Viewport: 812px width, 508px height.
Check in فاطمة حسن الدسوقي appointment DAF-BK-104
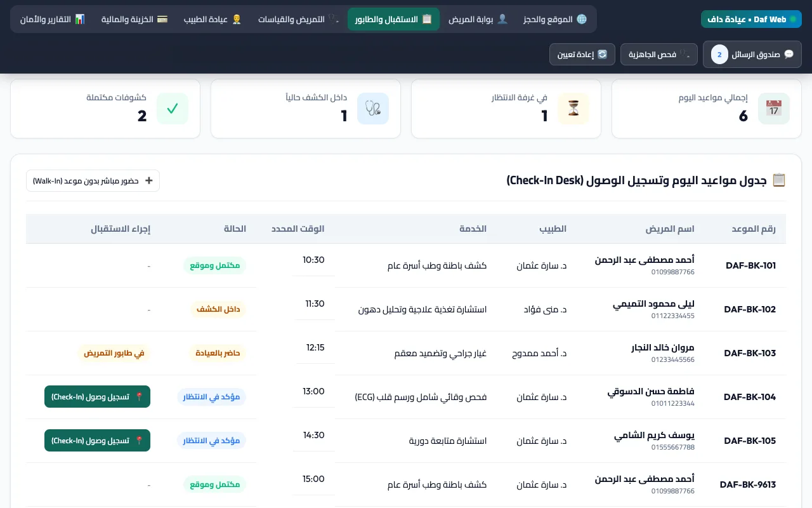(97, 397)
